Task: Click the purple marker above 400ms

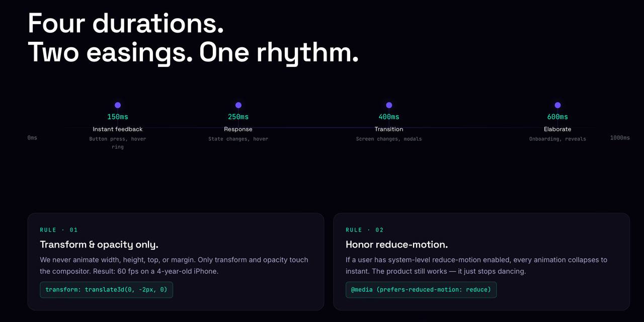Action: pyautogui.click(x=389, y=105)
